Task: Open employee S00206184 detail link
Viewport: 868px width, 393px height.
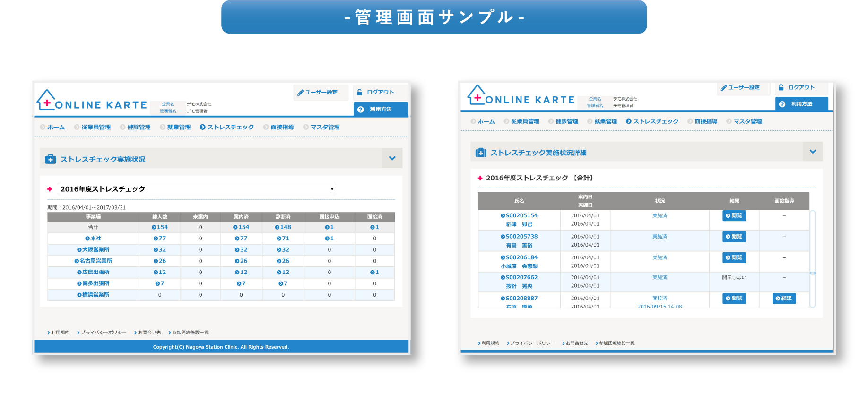Action: point(521,257)
